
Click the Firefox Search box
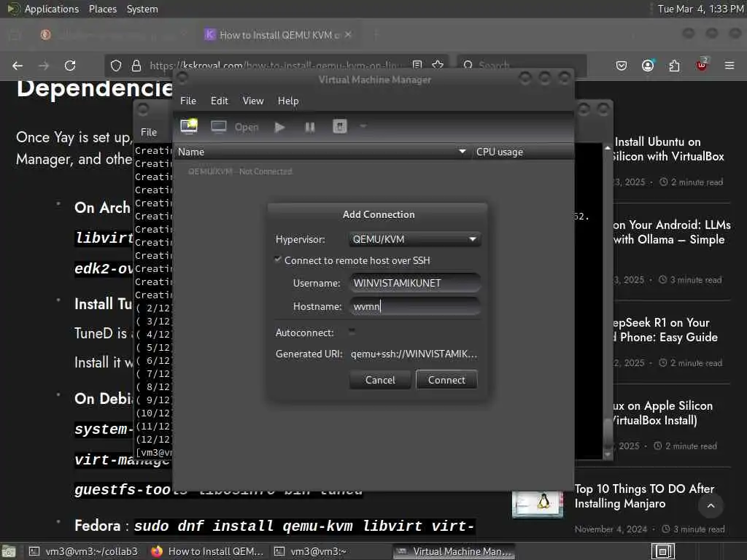pos(522,65)
